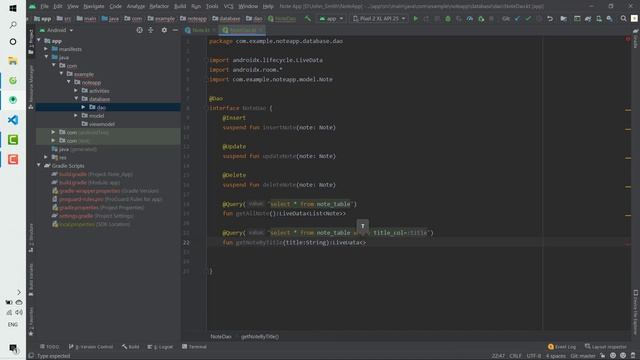
Task: Click the Git: master branch in the status bar
Action: [583, 356]
